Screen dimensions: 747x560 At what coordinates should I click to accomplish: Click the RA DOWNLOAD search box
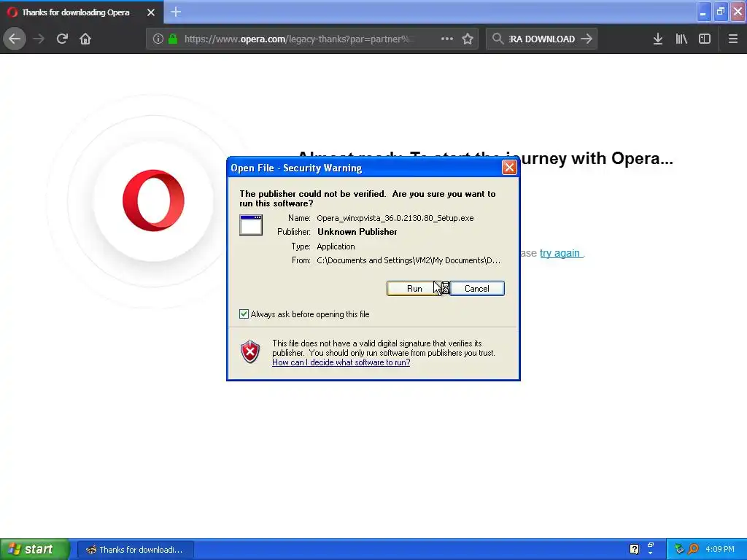tap(542, 39)
